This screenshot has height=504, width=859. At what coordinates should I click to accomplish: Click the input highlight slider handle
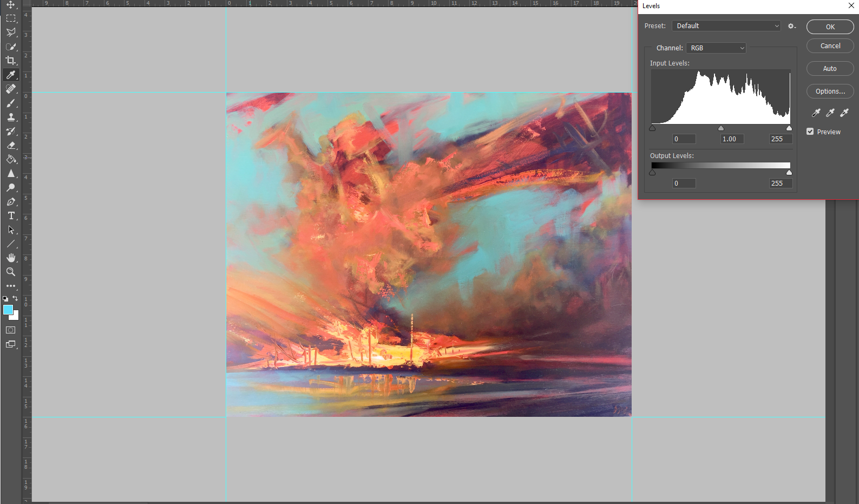(789, 128)
